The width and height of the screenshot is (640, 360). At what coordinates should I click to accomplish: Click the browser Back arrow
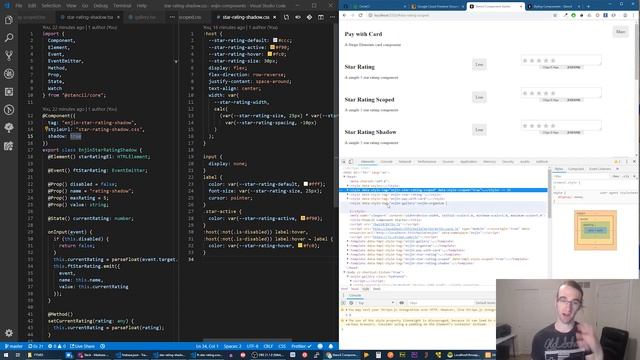point(344,15)
